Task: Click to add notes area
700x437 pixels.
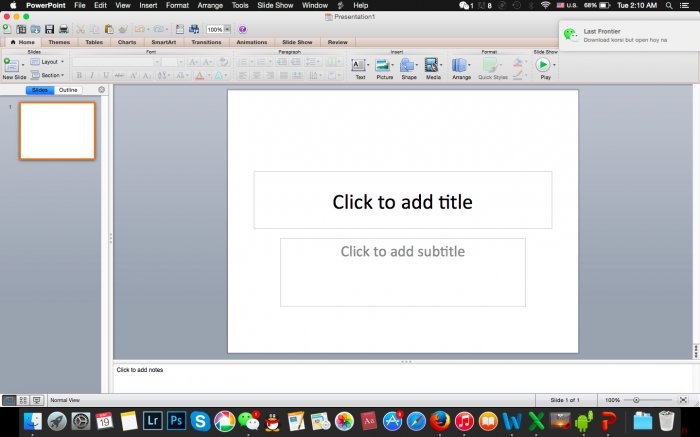Action: [404, 378]
